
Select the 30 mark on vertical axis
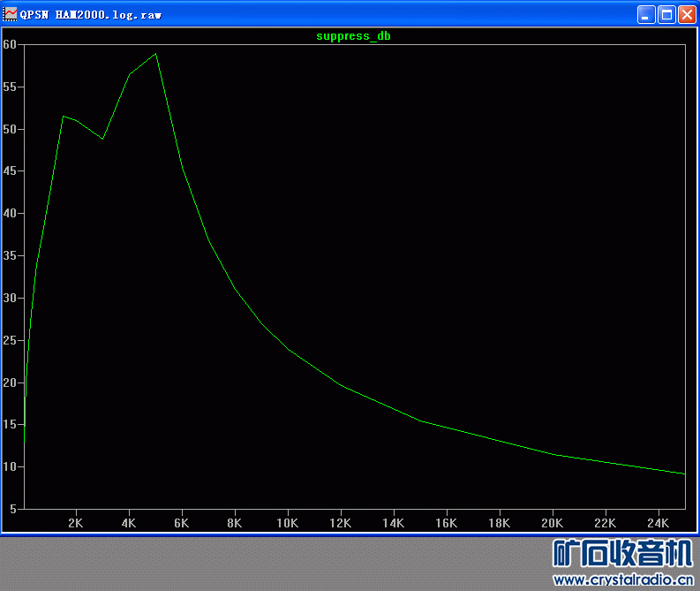10,298
